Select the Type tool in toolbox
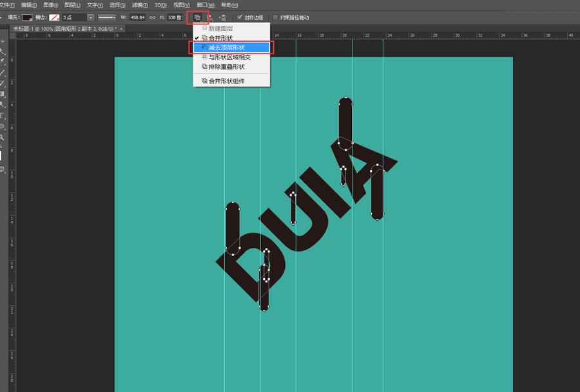Viewport: 580px width, 392px height. [x=2, y=116]
